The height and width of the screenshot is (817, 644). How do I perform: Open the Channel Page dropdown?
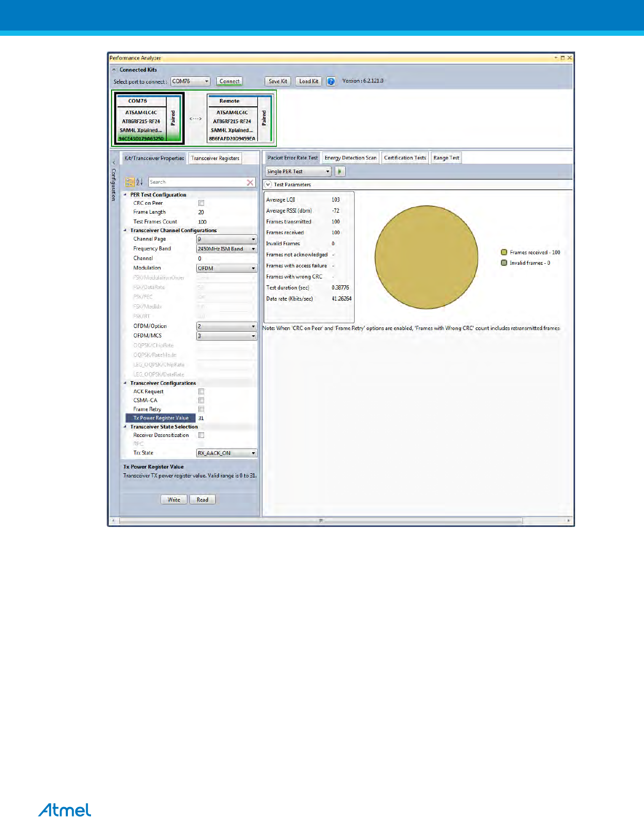[226, 239]
